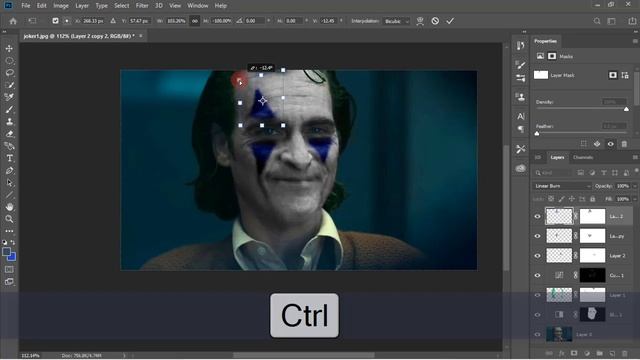Viewport: 640px width, 360px height.
Task: Add a layer mask from Layers footer
Action: (x=574, y=353)
